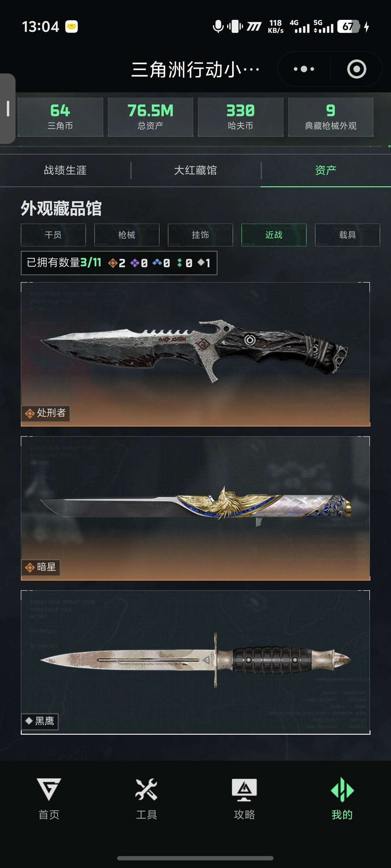Select the 资产 tab

click(x=325, y=170)
